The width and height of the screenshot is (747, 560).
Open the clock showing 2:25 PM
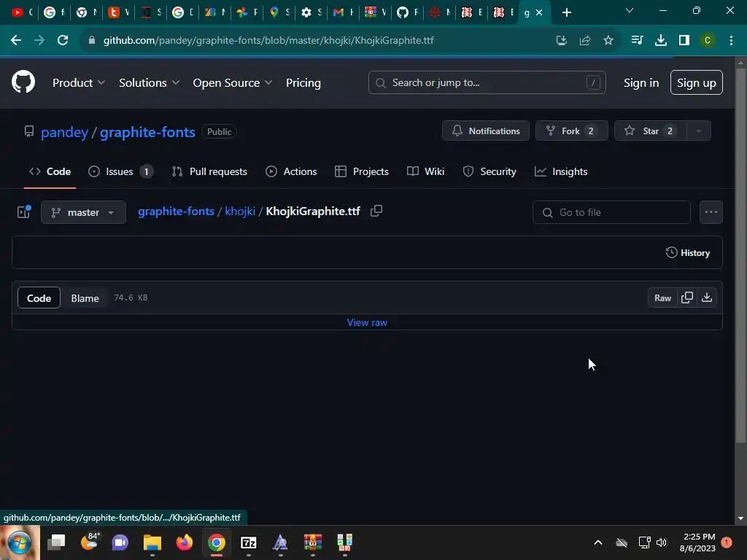[698, 542]
